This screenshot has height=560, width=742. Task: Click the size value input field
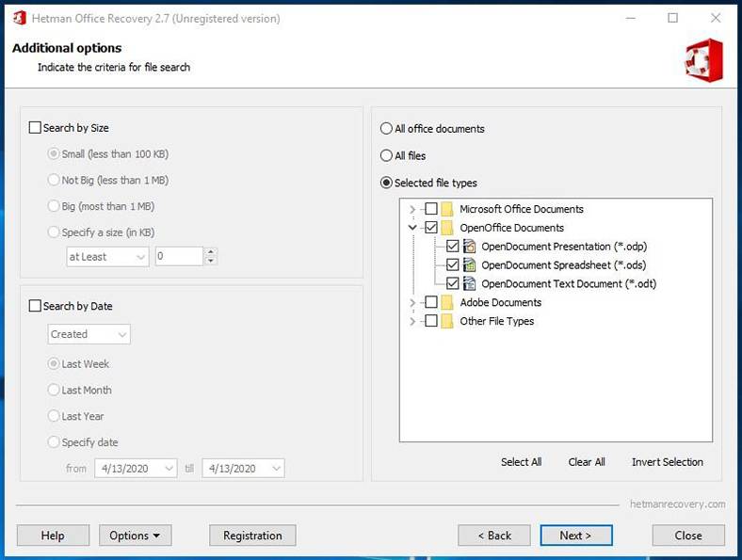coord(180,256)
